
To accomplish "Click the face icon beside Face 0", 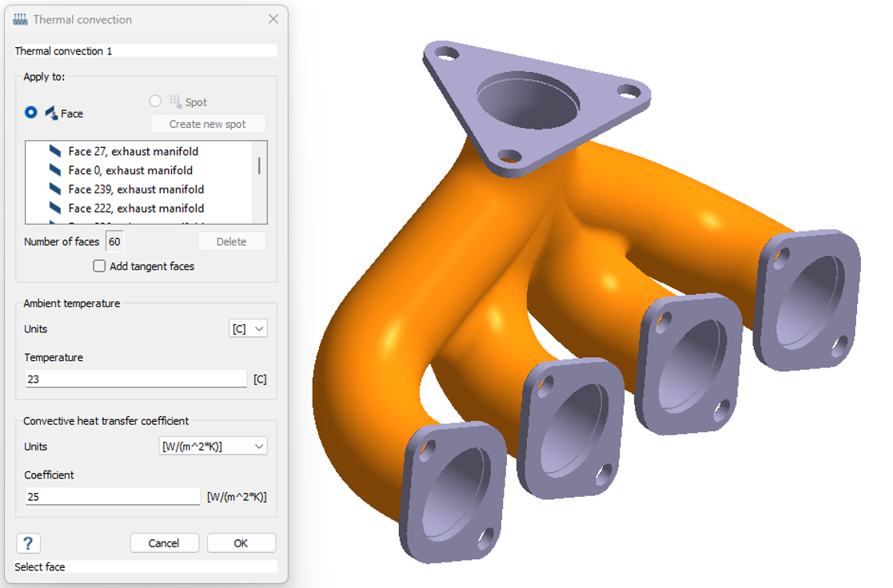I will pyautogui.click(x=55, y=170).
